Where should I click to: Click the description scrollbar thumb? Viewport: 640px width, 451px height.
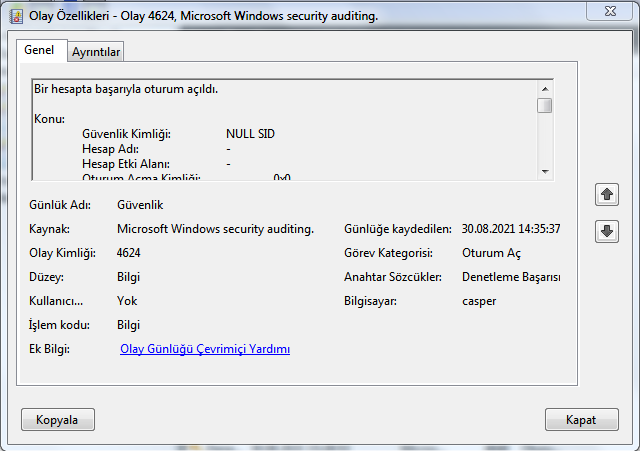tap(545, 106)
